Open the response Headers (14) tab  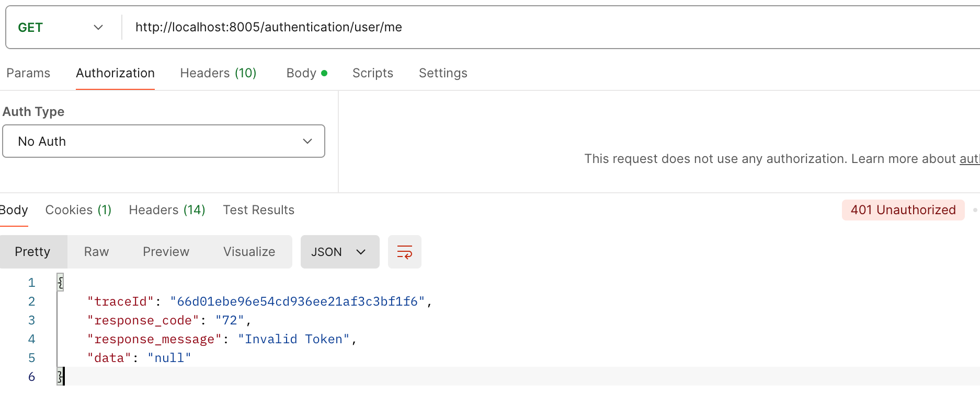pyautogui.click(x=167, y=210)
